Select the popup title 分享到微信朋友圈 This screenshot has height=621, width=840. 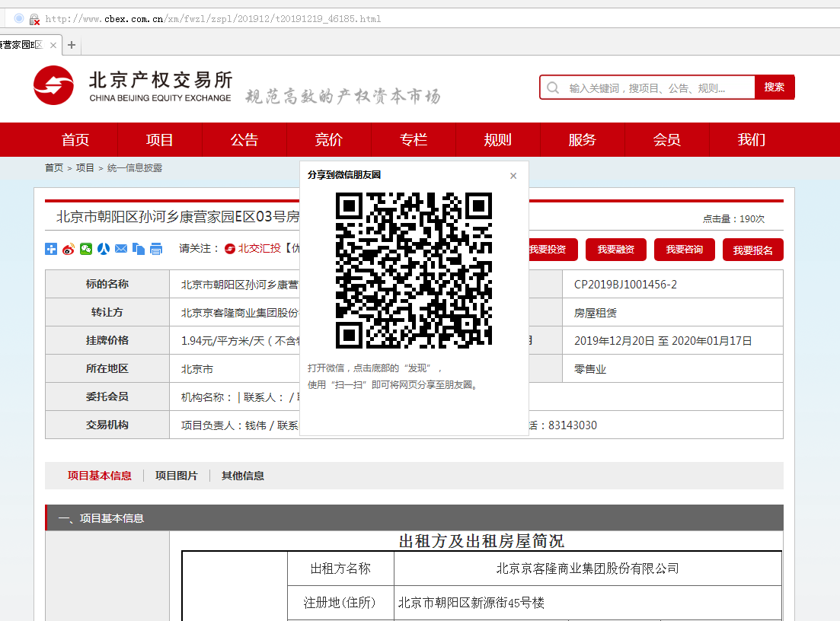click(344, 175)
